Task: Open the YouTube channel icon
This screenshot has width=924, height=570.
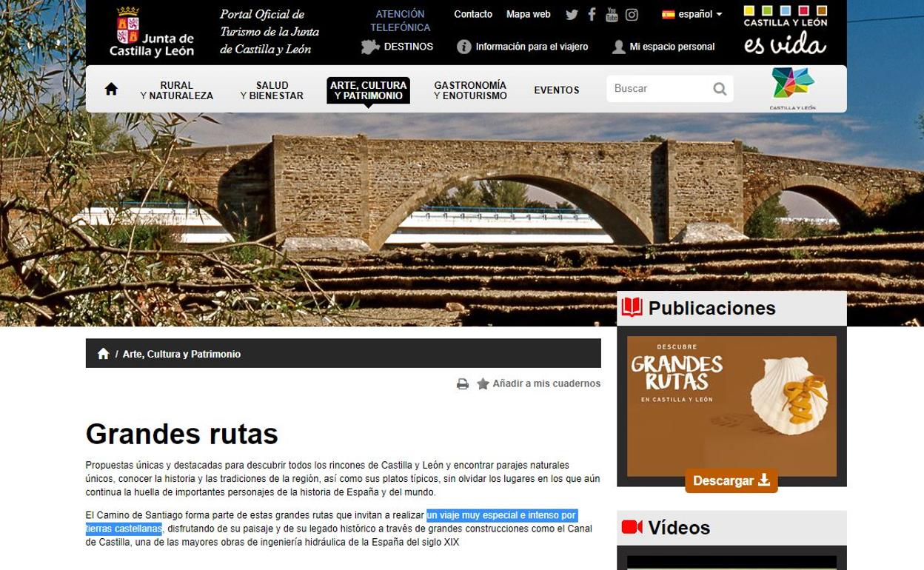Action: [611, 14]
